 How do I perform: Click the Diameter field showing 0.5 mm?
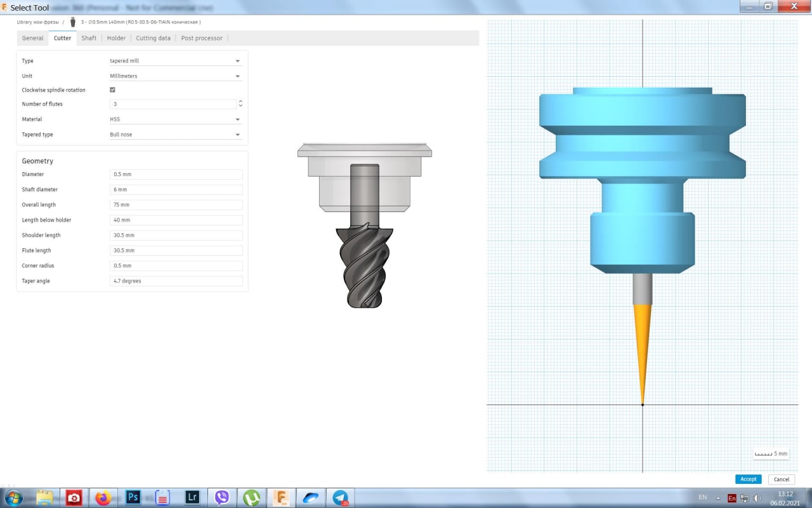coord(176,174)
